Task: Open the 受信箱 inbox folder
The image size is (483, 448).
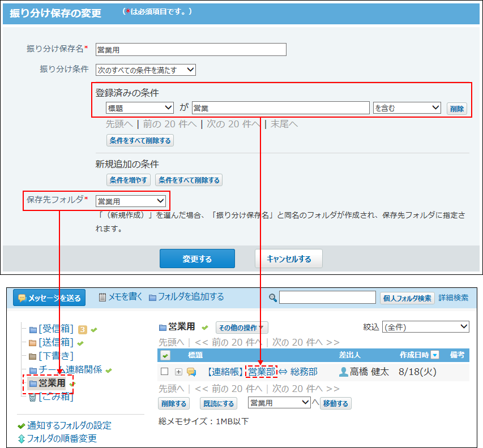Action: tap(55, 329)
